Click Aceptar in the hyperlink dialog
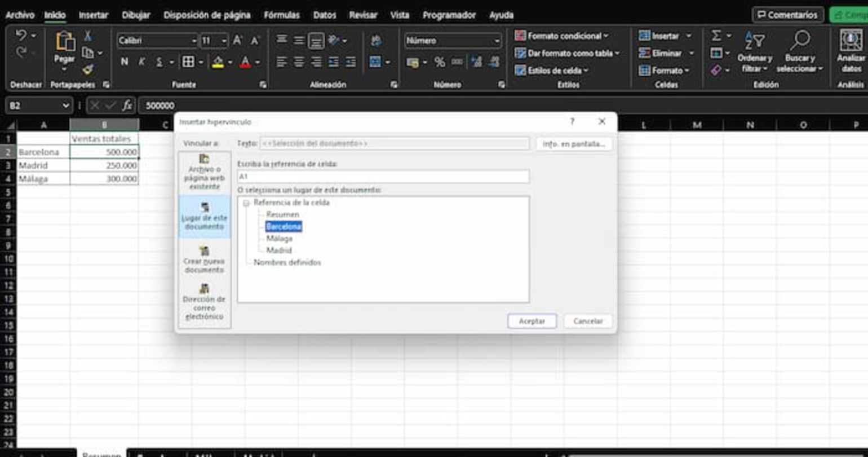Image resolution: width=868 pixels, height=457 pixels. (532, 321)
